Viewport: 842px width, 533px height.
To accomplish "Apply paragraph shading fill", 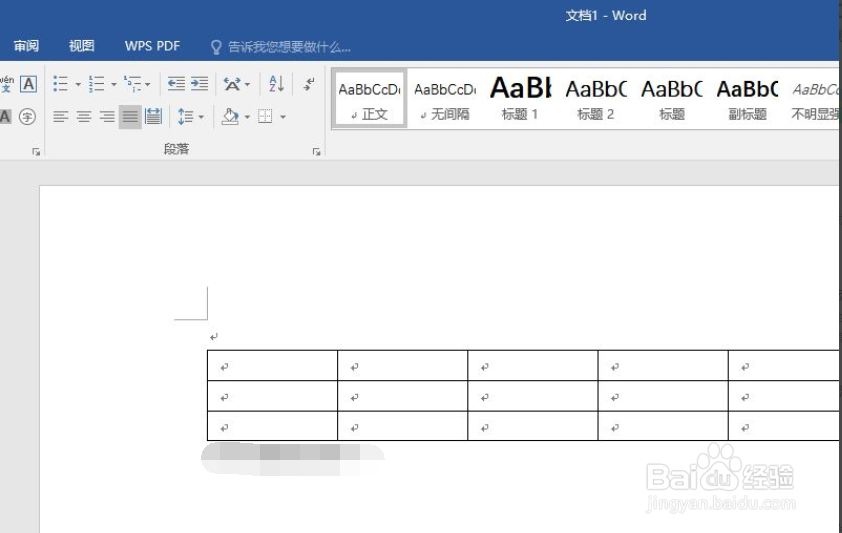I will tap(230, 116).
